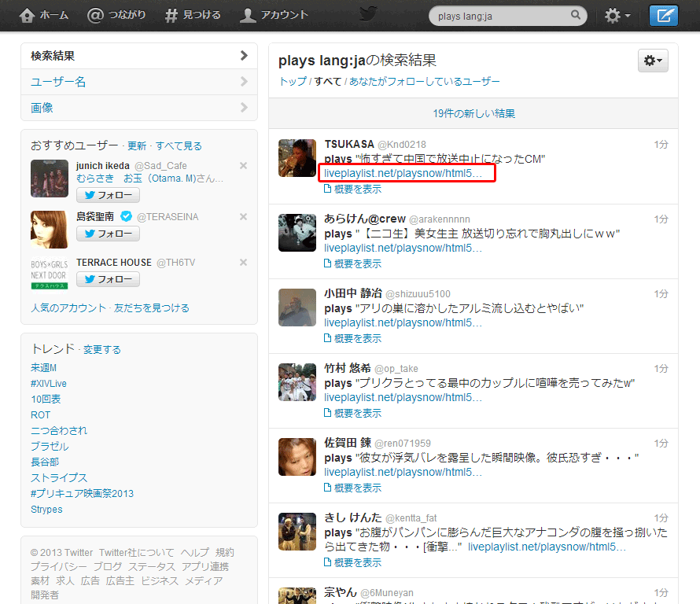Open 島袋聖南 avatar thumbnail
Screen dimensions: 700x604
[x=50, y=230]
